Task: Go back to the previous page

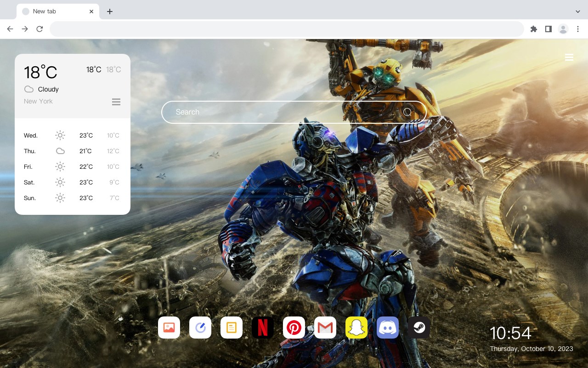Action: click(x=10, y=29)
